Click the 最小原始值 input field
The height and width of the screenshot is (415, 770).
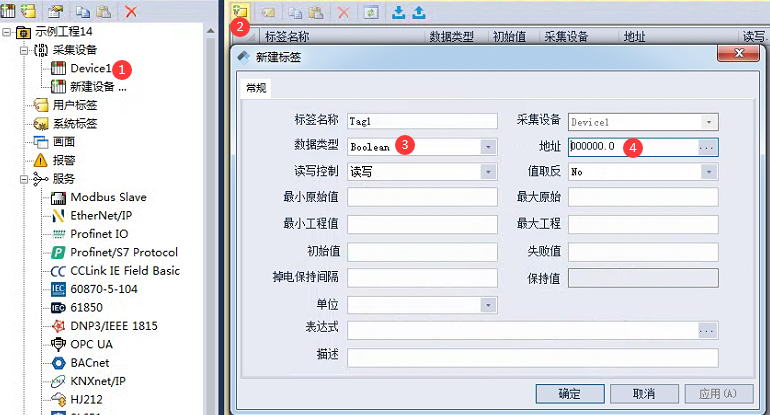422,197
